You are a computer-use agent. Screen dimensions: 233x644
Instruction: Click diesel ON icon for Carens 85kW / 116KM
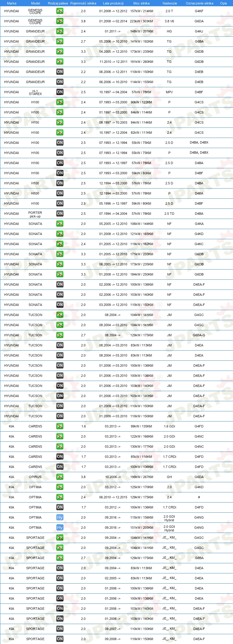pyautogui.click(x=60, y=457)
